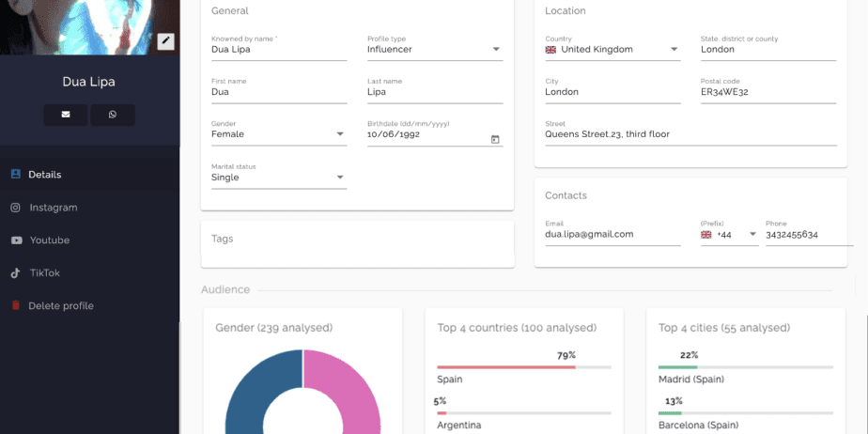Expand the phone Prefix dropdown arrow

752,234
